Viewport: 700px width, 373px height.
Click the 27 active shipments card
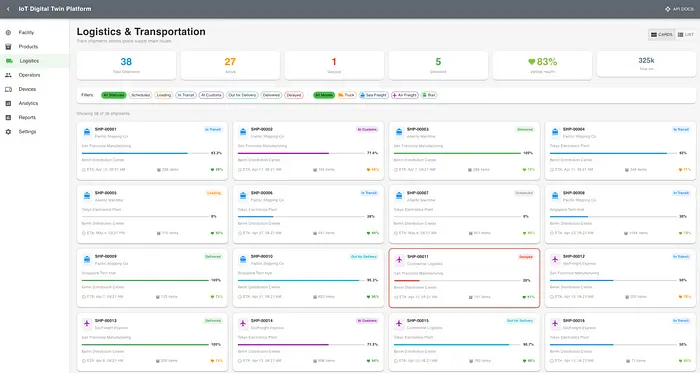pyautogui.click(x=230, y=66)
